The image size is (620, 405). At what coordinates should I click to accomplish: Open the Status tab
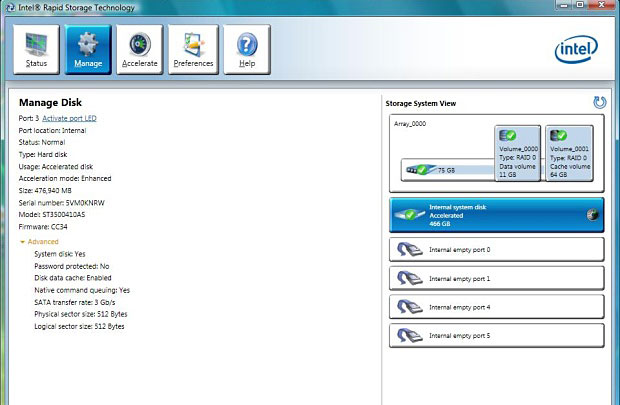point(36,49)
